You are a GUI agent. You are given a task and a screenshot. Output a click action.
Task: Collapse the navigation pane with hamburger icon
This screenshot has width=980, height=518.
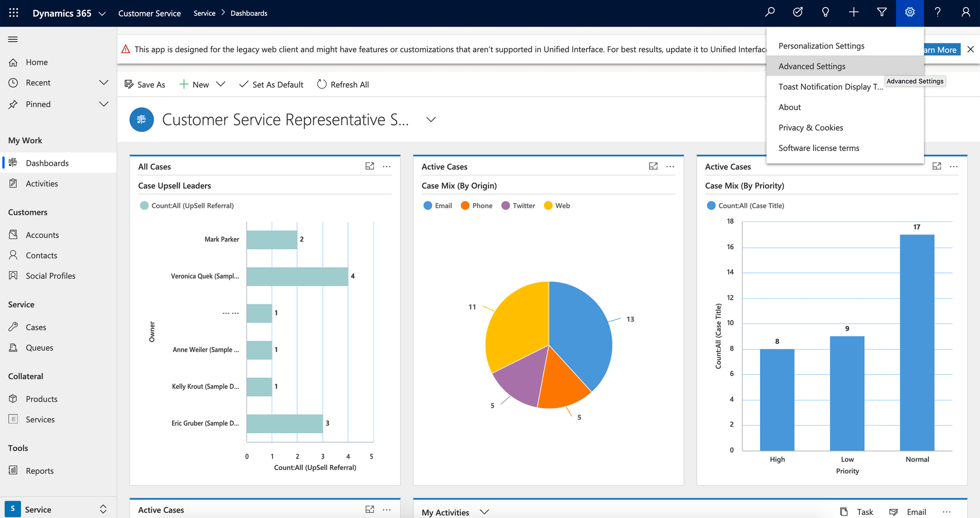pos(13,39)
